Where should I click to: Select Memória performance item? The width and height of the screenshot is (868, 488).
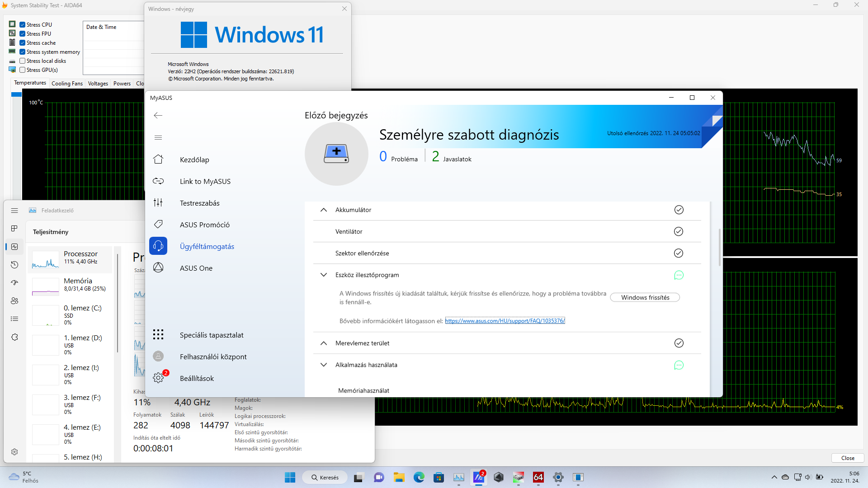(70, 286)
